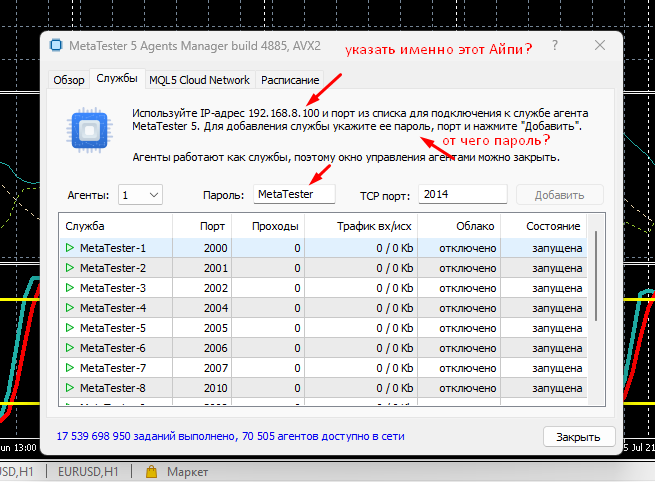Click port value 2002
This screenshot has height=482, width=655.
(216, 288)
